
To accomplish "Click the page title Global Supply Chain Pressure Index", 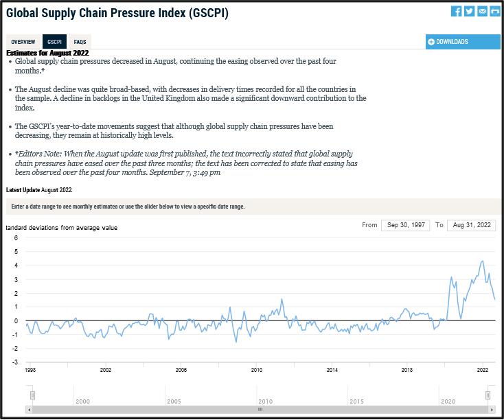I will click(117, 13).
